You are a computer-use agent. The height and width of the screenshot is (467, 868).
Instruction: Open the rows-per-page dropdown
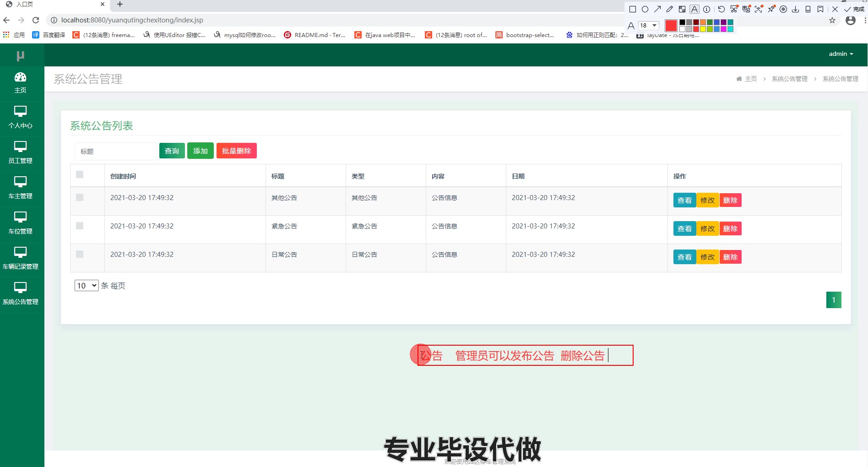[87, 286]
